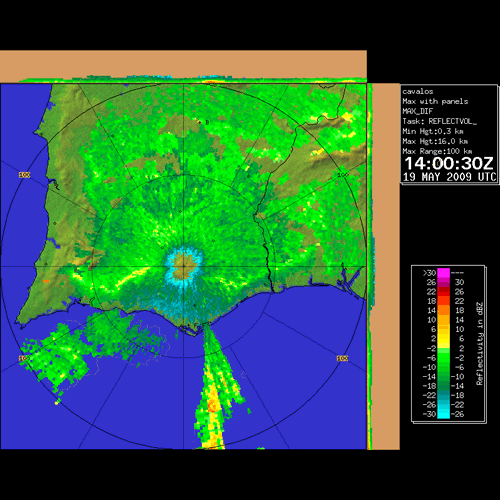Click the '>30' legend label
This screenshot has width=500, height=500.
coord(429,273)
